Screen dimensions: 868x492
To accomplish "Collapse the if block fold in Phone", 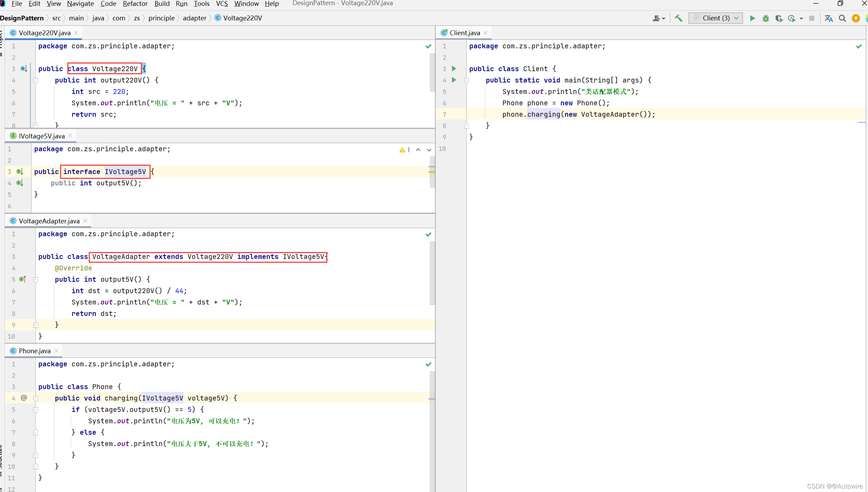I will 36,409.
